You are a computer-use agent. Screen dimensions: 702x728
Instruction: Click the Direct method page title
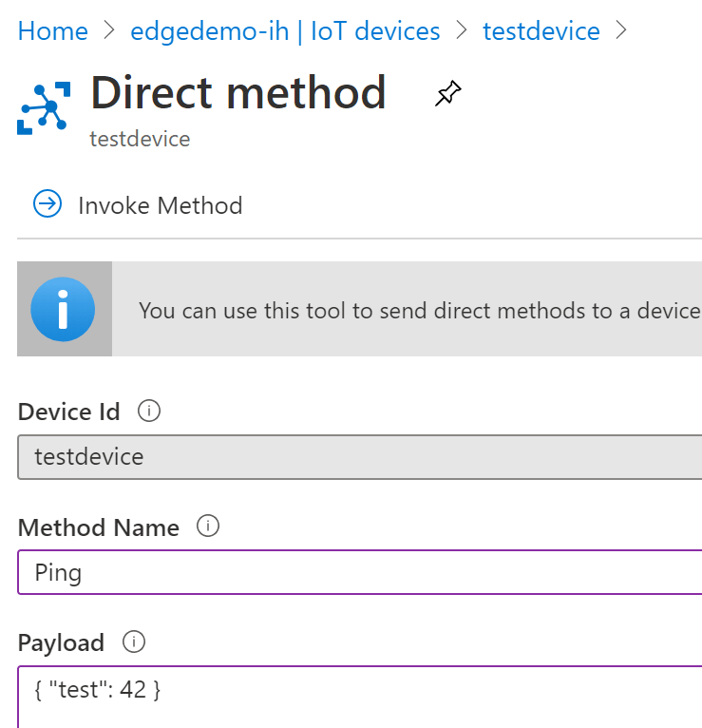coord(237,93)
